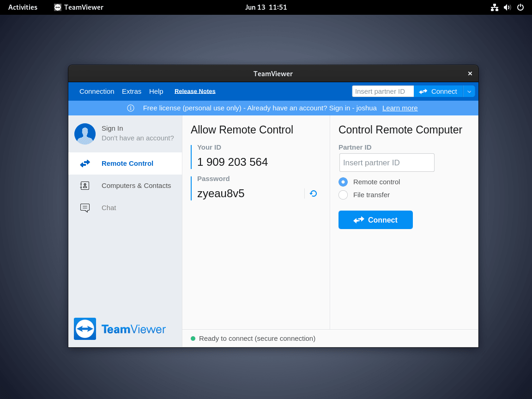Open the Connect button dropdown arrow

pyautogui.click(x=469, y=91)
